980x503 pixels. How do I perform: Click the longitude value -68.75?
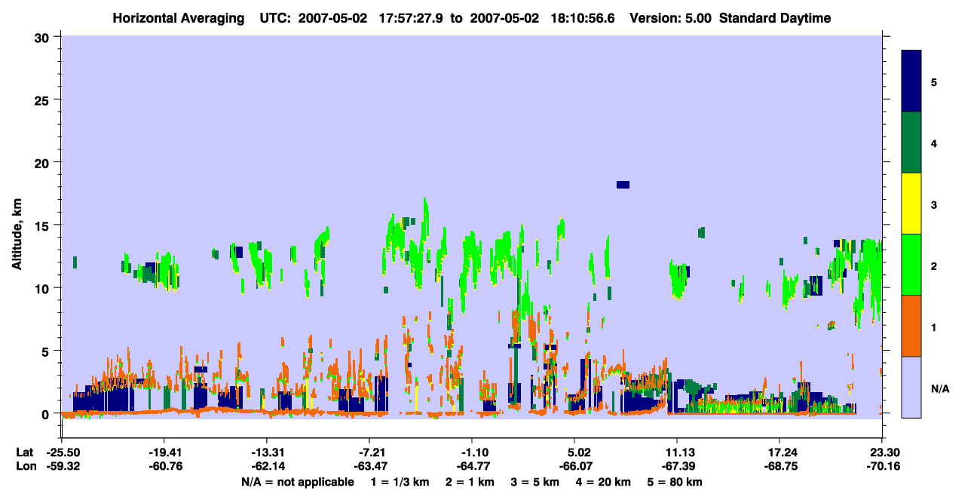779,467
